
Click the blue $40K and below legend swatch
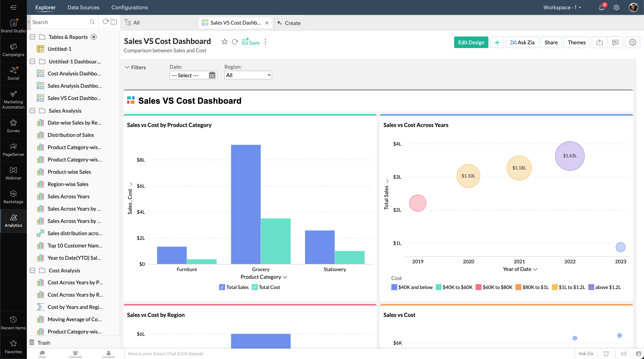(394, 287)
